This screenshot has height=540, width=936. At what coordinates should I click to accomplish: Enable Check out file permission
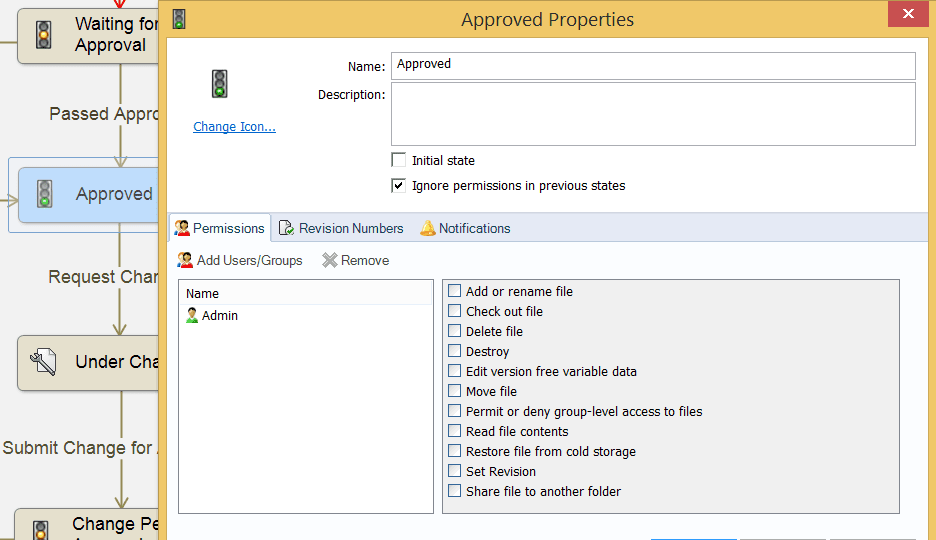coord(455,311)
